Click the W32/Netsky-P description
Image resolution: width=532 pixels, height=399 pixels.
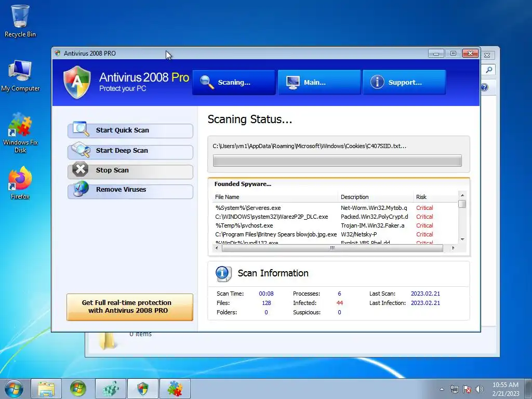click(358, 234)
